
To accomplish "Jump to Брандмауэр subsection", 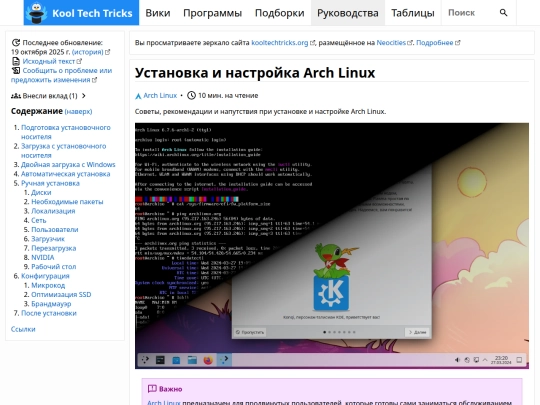I will (x=51, y=304).
